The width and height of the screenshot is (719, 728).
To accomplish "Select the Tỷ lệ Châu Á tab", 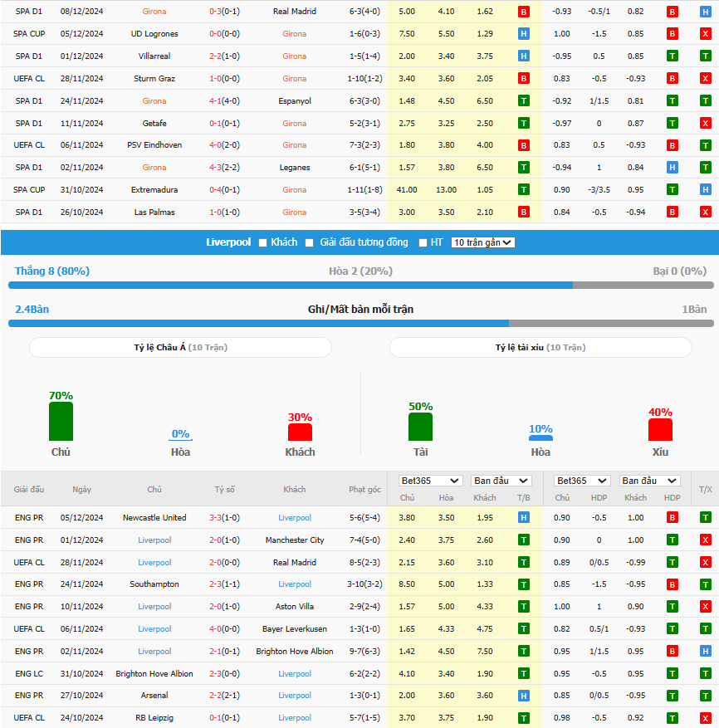I will coord(180,347).
